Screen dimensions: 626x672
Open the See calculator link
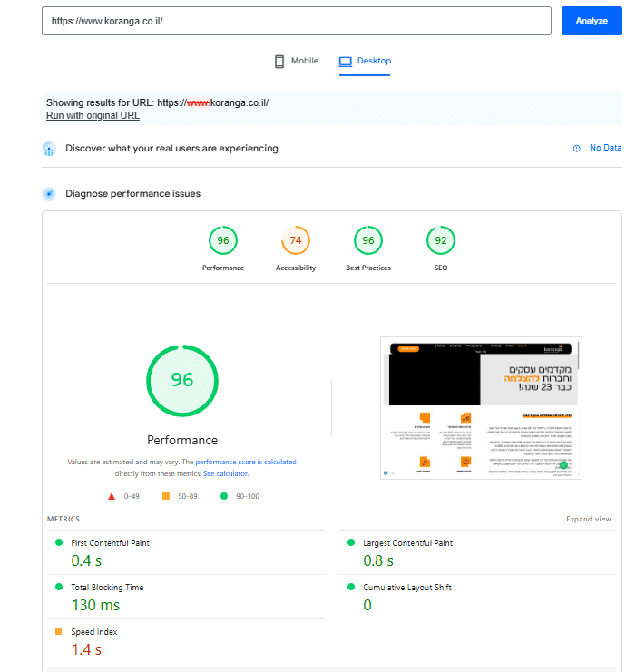point(226,473)
